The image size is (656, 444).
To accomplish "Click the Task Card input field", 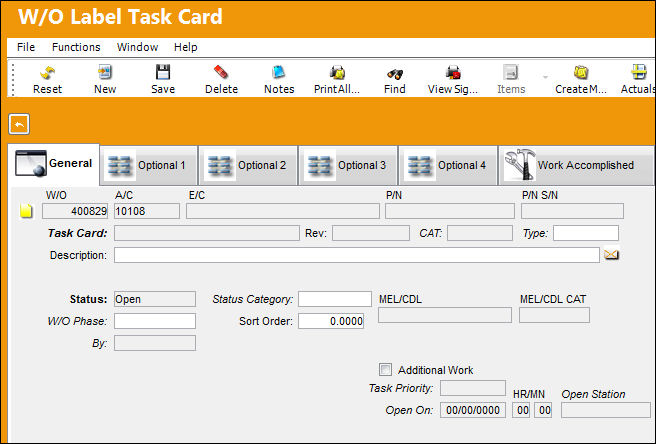I will 207,233.
